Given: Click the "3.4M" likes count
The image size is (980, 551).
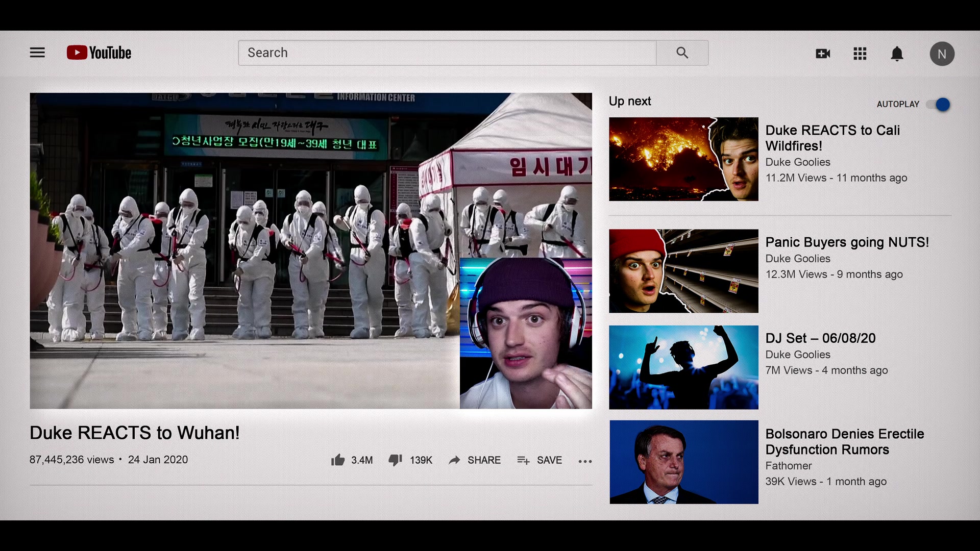Looking at the screenshot, I should coord(362,460).
